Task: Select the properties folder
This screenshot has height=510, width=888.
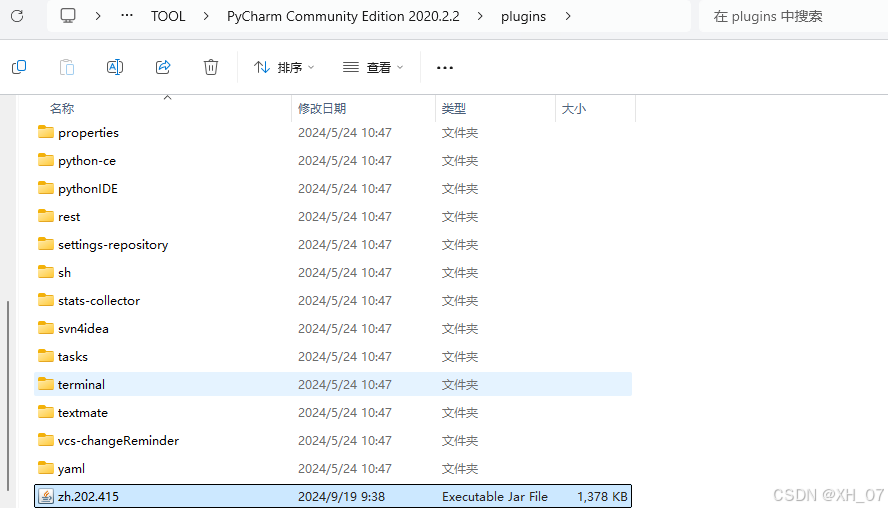Action: pos(333,132)
